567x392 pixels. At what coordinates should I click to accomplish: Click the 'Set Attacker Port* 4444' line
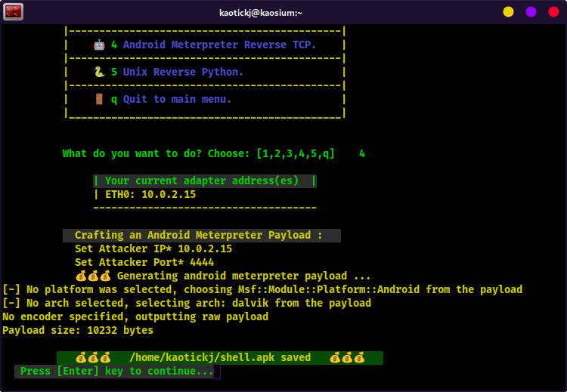tap(144, 262)
